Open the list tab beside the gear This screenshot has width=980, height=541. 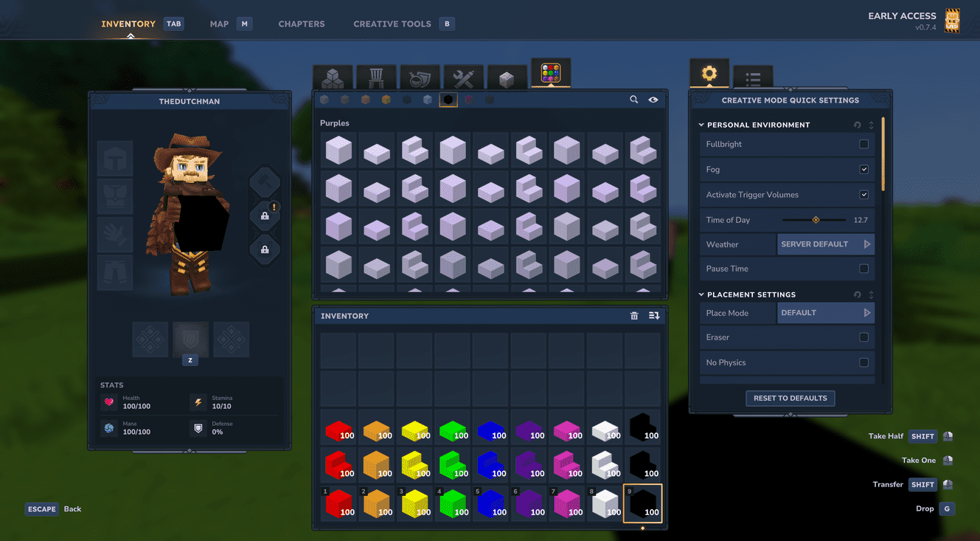point(753,77)
